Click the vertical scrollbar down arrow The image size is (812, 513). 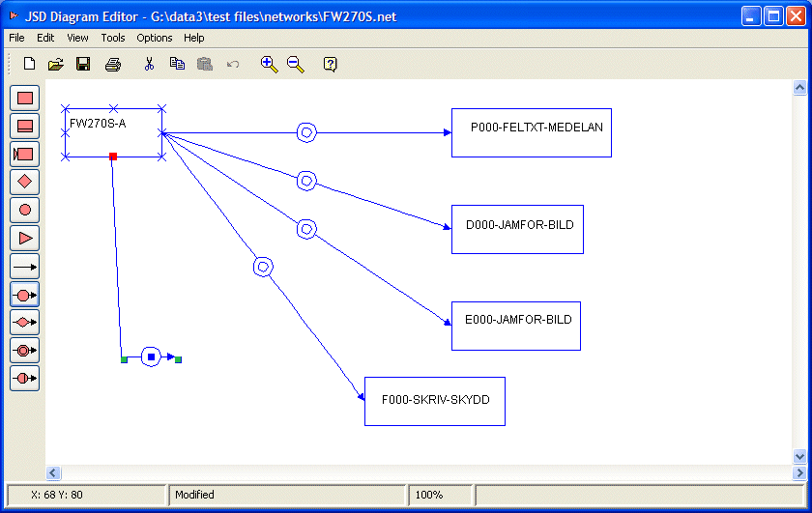(x=799, y=456)
